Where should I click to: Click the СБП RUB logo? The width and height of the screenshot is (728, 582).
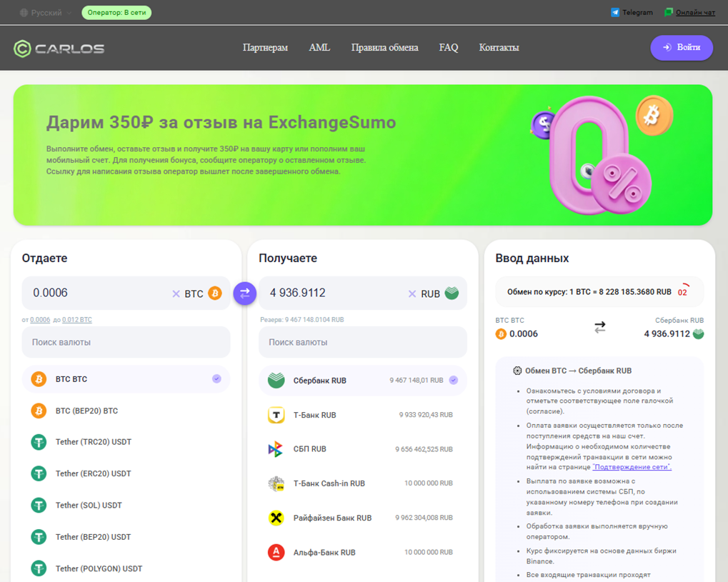click(x=276, y=449)
